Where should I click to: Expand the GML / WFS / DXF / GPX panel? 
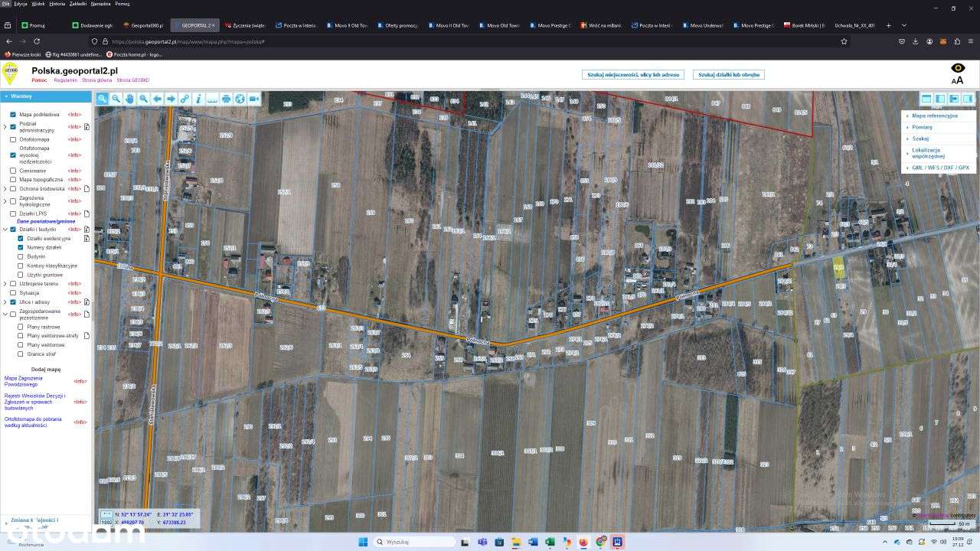939,168
